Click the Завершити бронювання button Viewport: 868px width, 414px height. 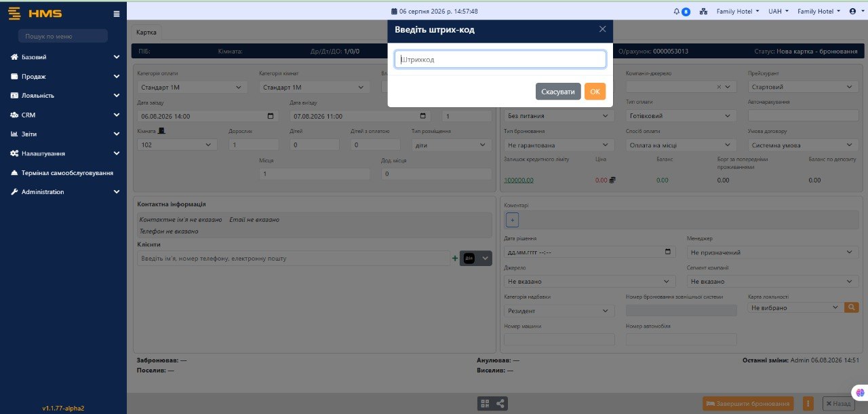coord(749,403)
